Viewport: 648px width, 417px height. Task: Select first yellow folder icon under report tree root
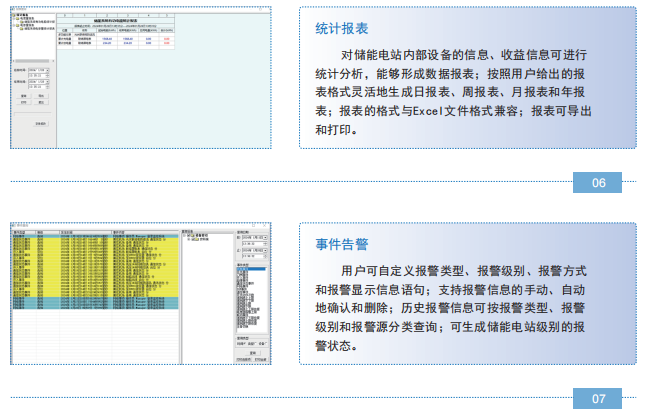point(17,19)
